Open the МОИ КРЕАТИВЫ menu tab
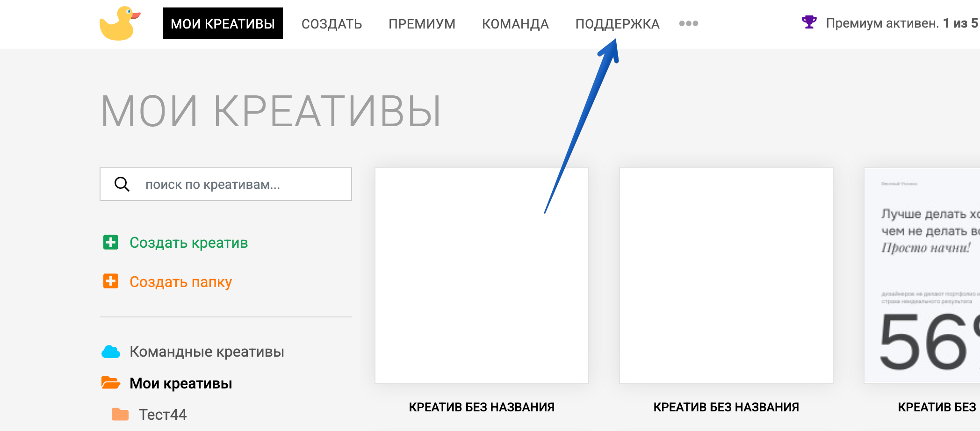 click(x=223, y=23)
